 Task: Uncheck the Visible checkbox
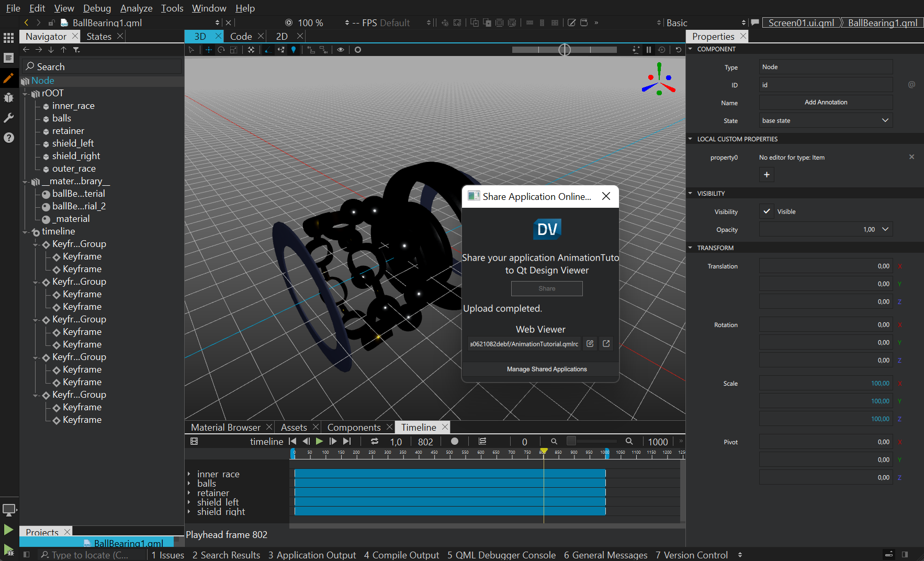(x=767, y=211)
